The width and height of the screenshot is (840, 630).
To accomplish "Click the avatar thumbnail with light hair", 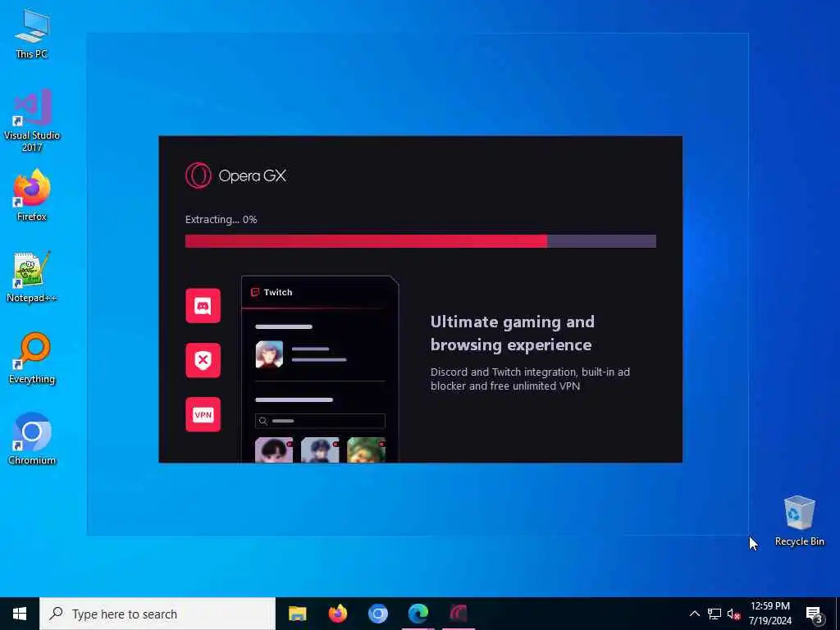I will click(269, 354).
